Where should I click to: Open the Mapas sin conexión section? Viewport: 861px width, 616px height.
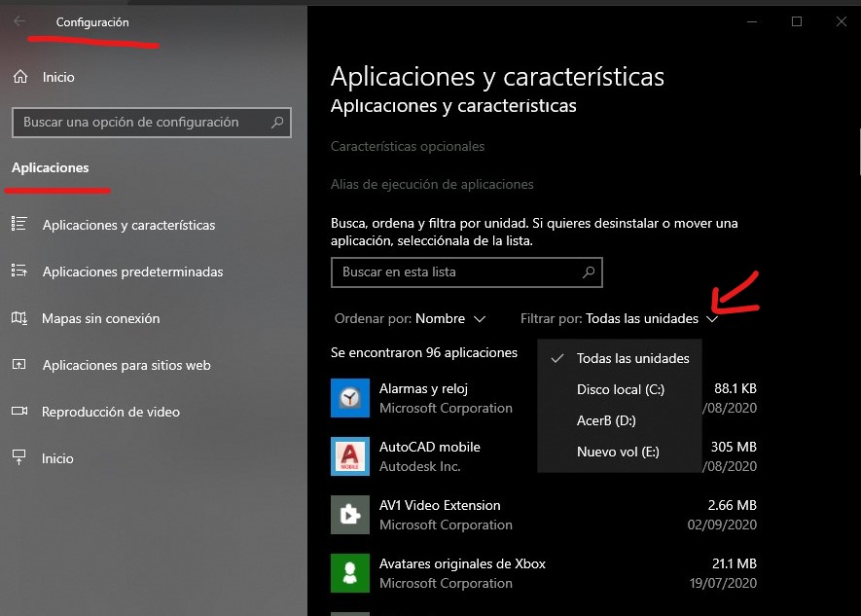[100, 318]
